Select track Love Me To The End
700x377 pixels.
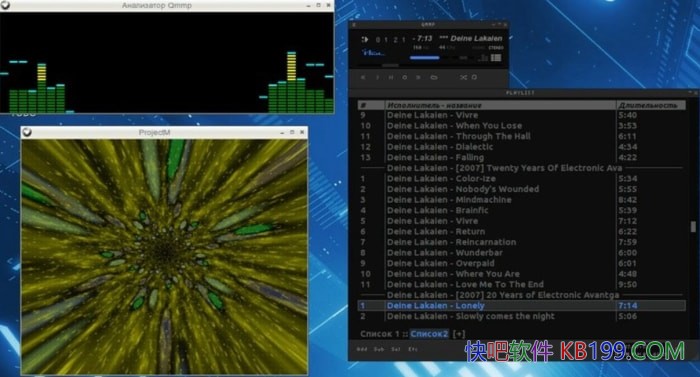521,285
